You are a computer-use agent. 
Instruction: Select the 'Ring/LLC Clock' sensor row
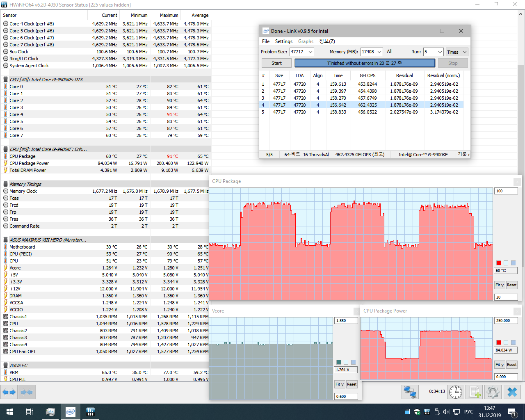[105, 59]
